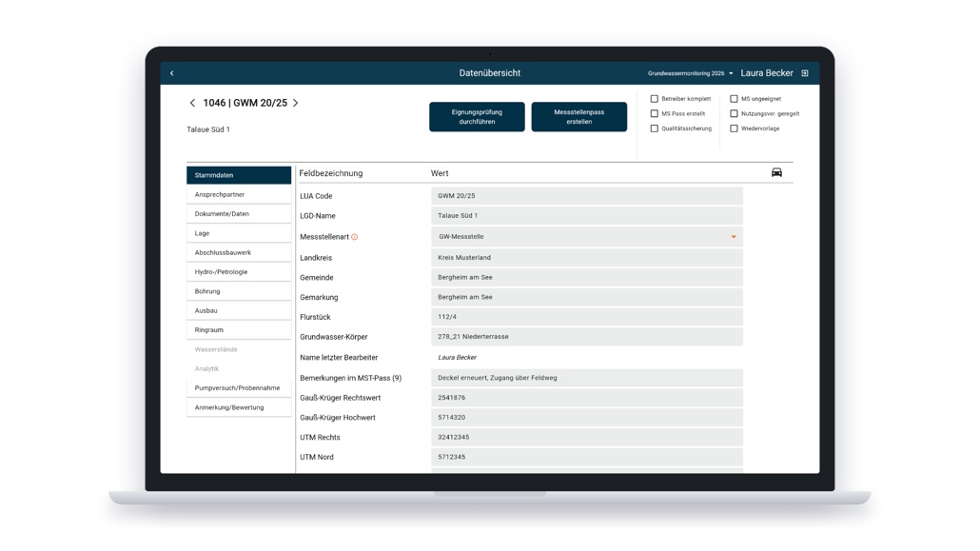Select the Stammdaten tab
The height and width of the screenshot is (551, 980).
click(x=239, y=175)
